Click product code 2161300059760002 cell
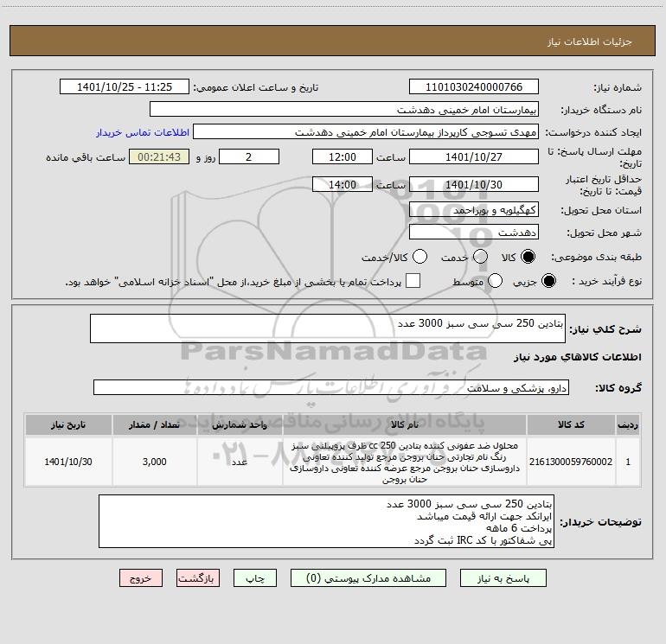 (571, 462)
